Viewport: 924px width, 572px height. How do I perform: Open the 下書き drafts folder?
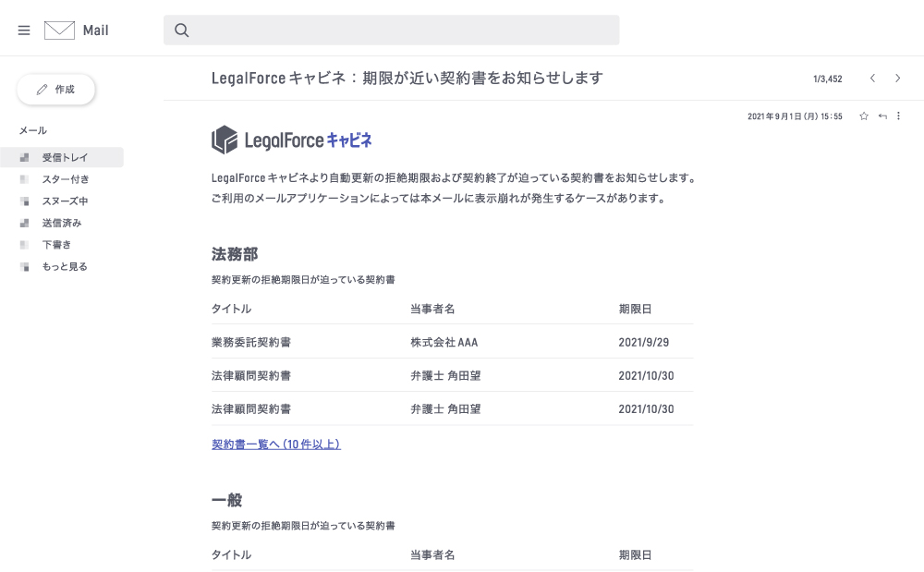point(56,245)
